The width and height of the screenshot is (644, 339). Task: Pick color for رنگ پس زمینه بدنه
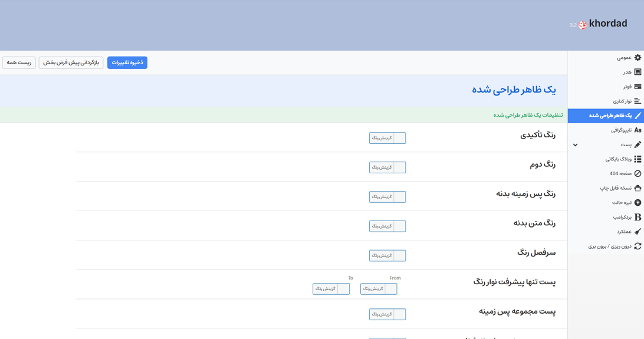(x=387, y=196)
